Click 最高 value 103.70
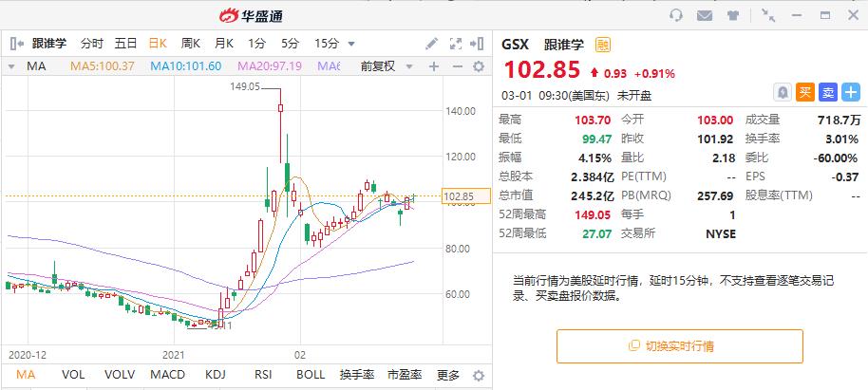The image size is (868, 390). click(594, 121)
